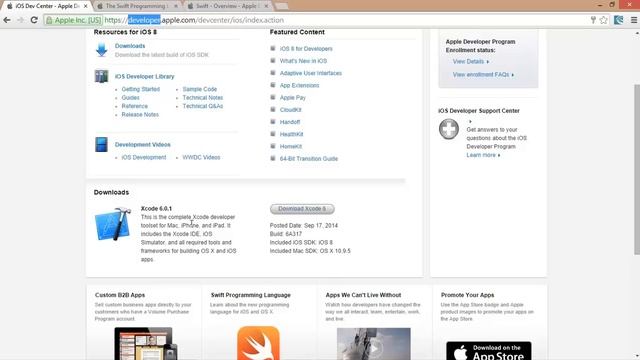640x360 pixels.
Task: Switch to the Swift - Overview tab
Action: (226, 6)
